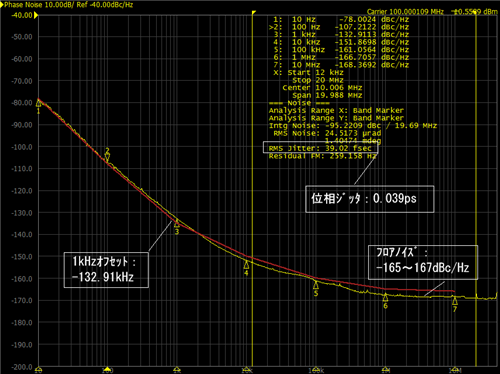
Task: Click the RMS Jitter 39.02 fsec readout
Action: [x=321, y=148]
